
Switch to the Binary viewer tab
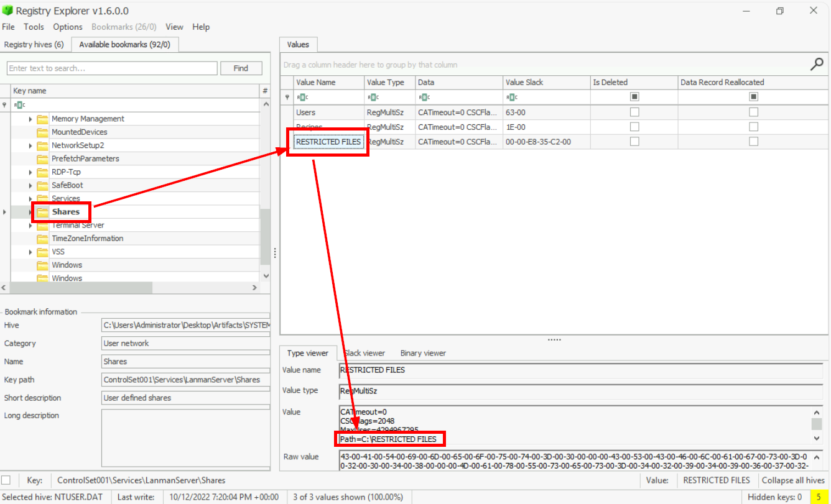pyautogui.click(x=423, y=353)
